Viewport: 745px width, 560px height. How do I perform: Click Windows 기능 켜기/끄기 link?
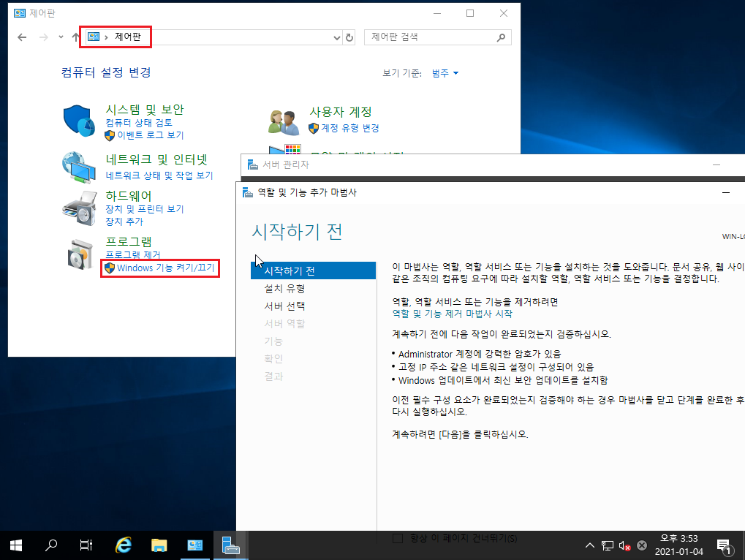point(166,268)
